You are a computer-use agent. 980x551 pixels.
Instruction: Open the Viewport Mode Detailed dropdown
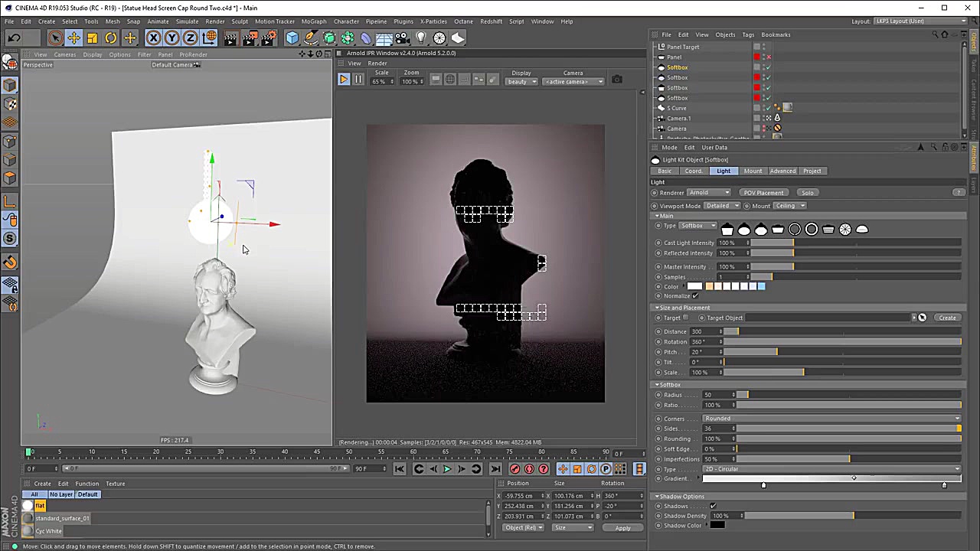[x=722, y=206]
